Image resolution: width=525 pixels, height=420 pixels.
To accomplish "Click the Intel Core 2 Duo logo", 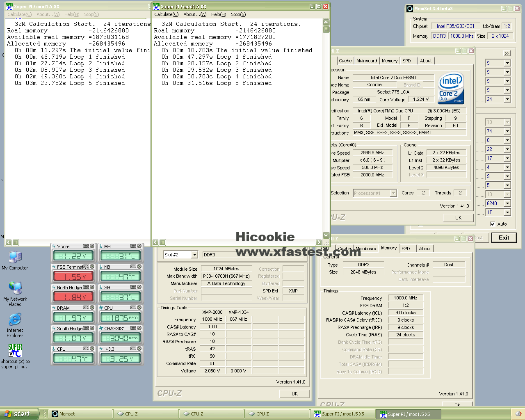I will coord(451,88).
